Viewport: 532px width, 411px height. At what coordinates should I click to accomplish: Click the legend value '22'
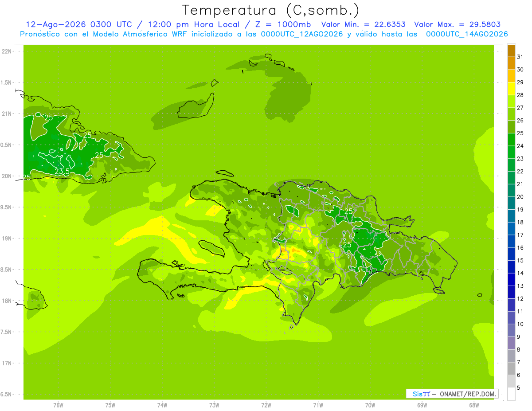pyautogui.click(x=520, y=172)
